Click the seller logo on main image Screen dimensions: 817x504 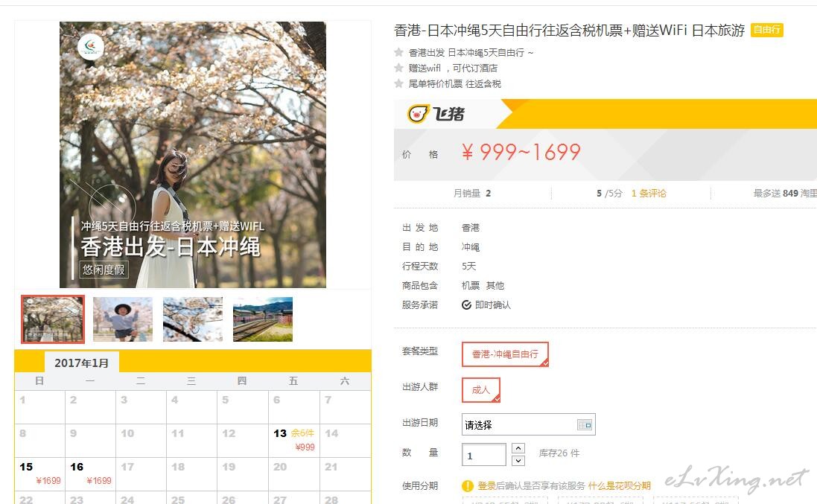91,46
